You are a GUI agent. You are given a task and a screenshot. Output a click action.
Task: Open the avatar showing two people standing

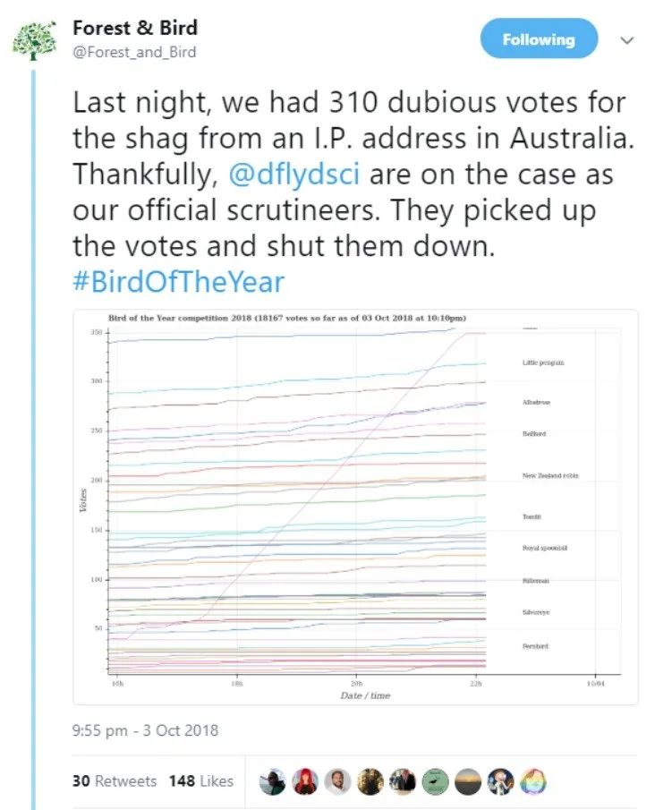tap(403, 781)
